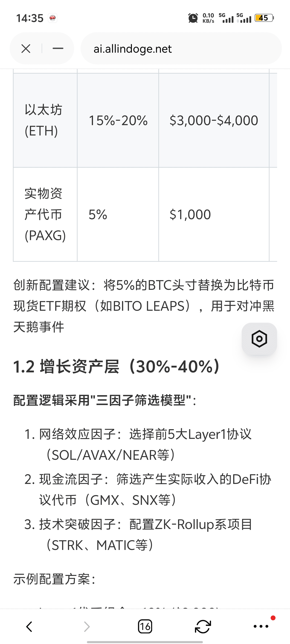Close the browser page with X icon

pos(26,49)
